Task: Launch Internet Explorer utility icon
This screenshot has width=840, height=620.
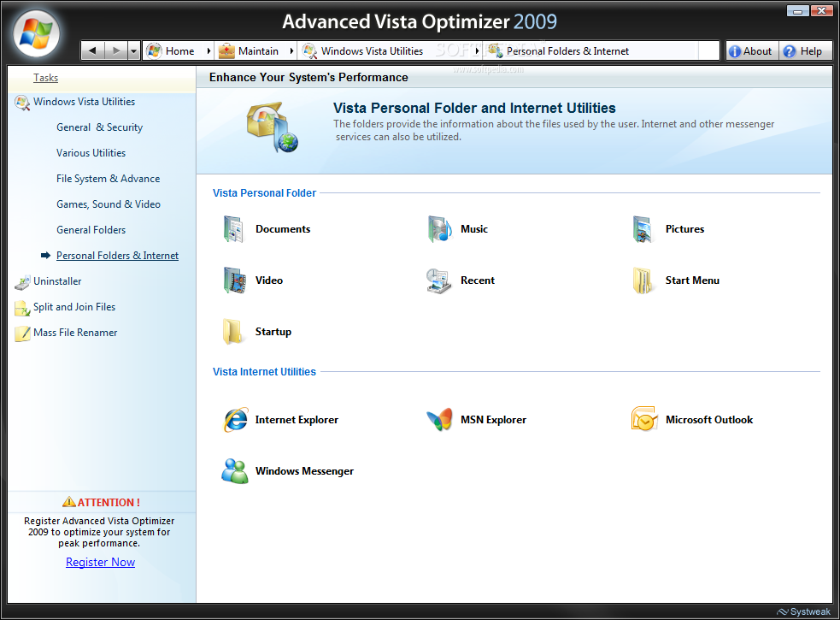Action: (x=236, y=420)
